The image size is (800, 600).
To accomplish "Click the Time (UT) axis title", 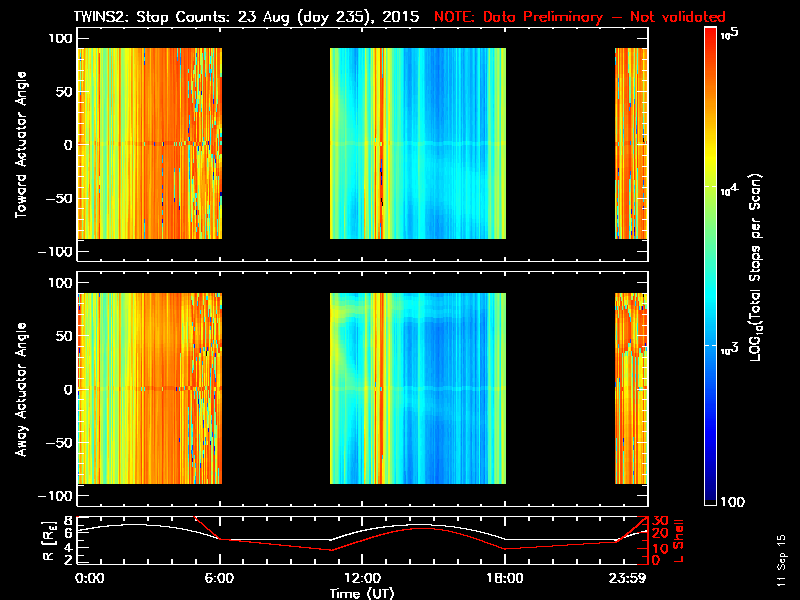I will point(362,593).
